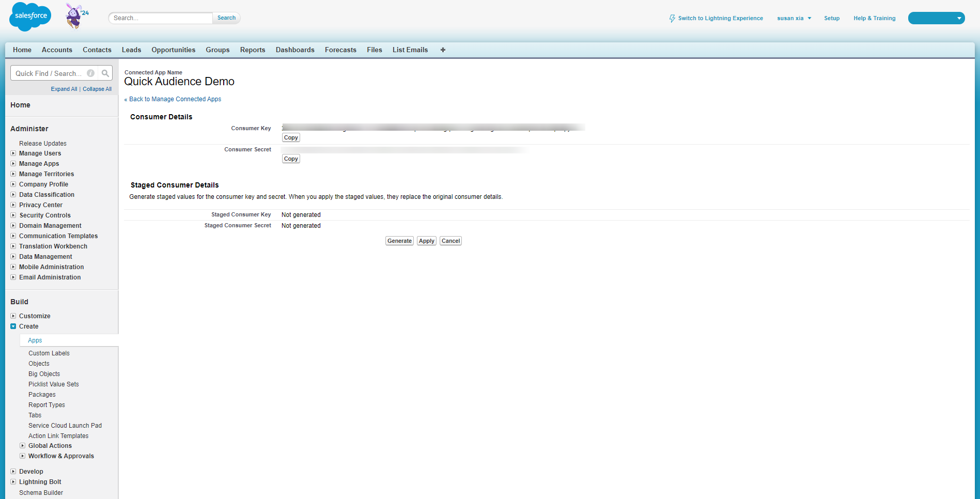980x499 pixels.
Task: Open the Forecasts tab
Action: pos(340,50)
